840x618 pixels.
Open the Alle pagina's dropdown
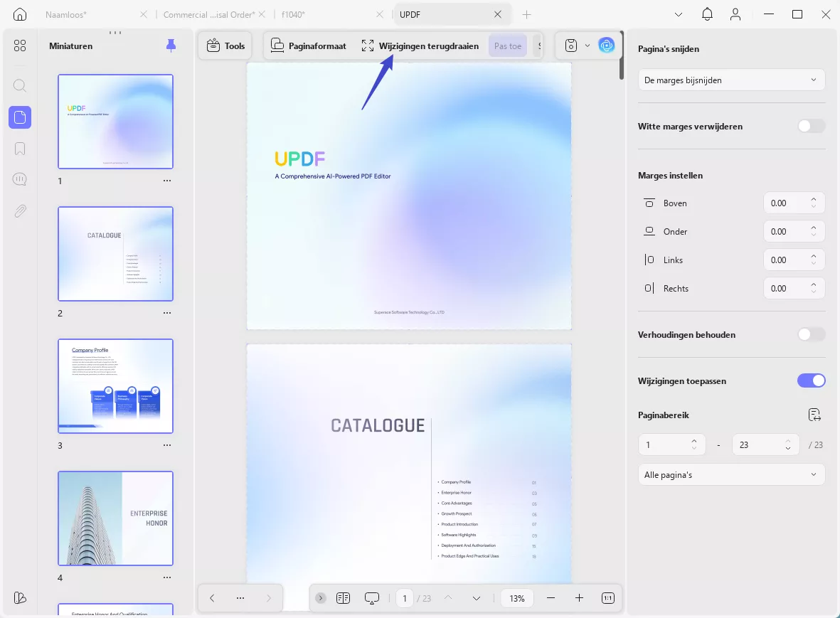point(731,475)
